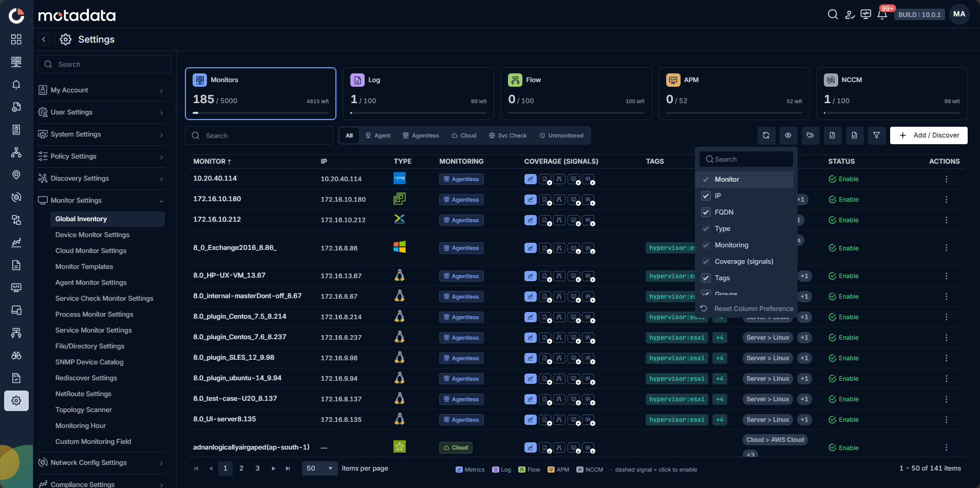Click the back arrow beside Settings
The height and width of the screenshot is (488, 980).
44,40
